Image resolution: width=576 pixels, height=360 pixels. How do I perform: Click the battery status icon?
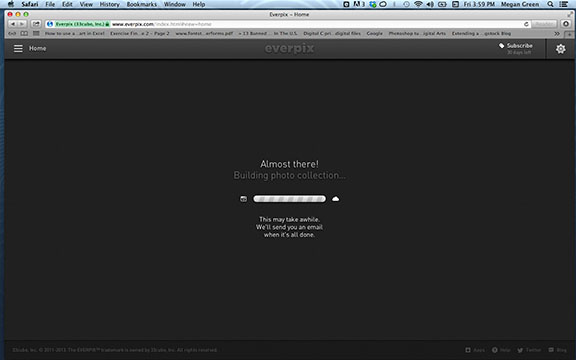442,4
